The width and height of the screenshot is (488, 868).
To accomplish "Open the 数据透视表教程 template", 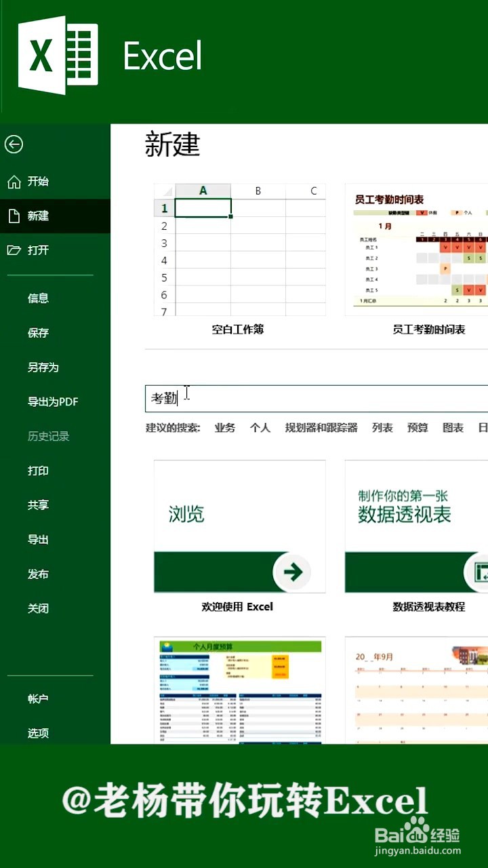I will pyautogui.click(x=416, y=527).
